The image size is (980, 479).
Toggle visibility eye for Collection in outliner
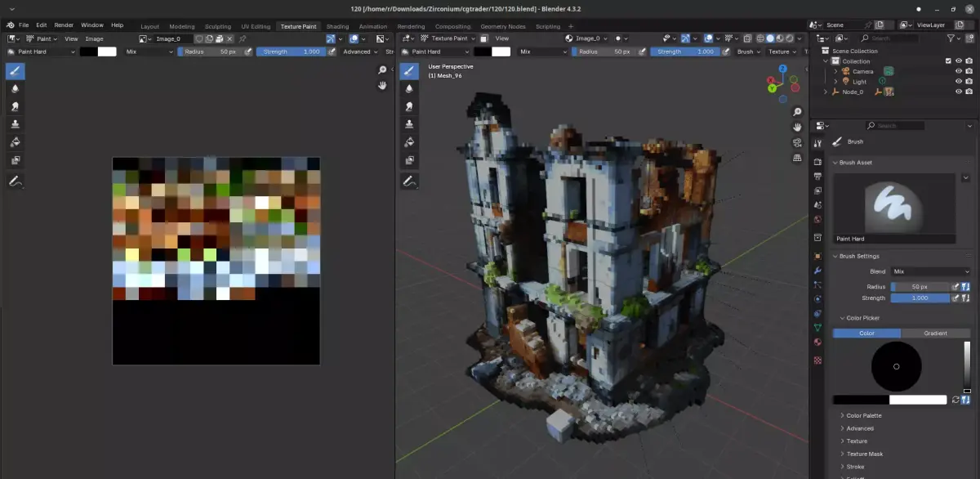pos(959,61)
